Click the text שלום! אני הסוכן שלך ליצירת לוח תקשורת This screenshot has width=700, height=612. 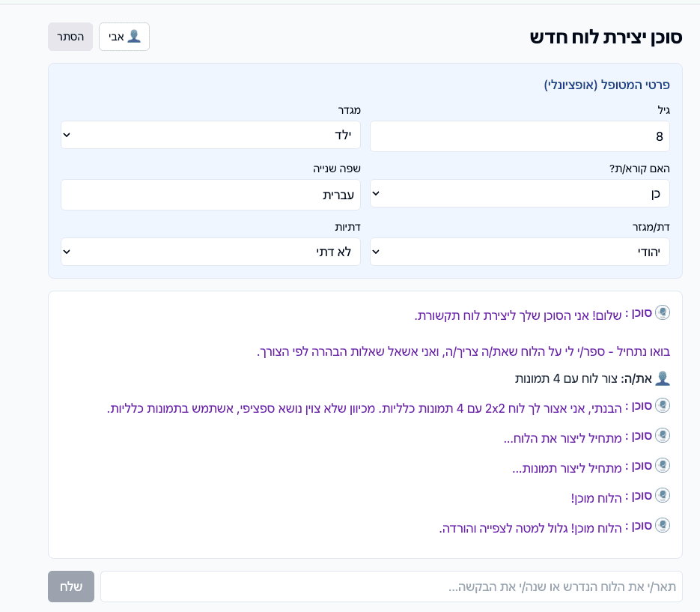click(518, 316)
